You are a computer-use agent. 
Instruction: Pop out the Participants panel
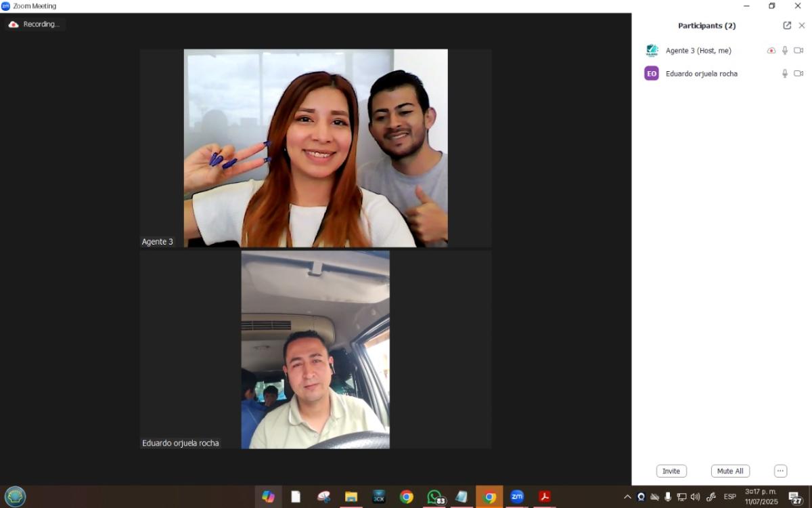point(787,26)
